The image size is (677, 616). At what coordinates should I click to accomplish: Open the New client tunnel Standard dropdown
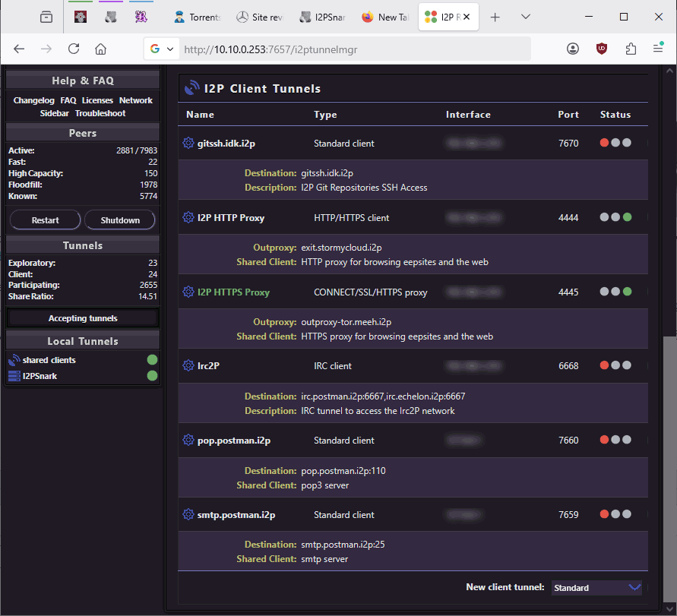[x=596, y=587]
